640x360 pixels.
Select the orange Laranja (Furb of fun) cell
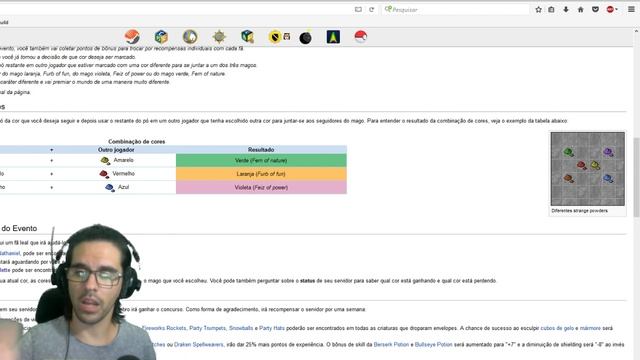tap(261, 174)
